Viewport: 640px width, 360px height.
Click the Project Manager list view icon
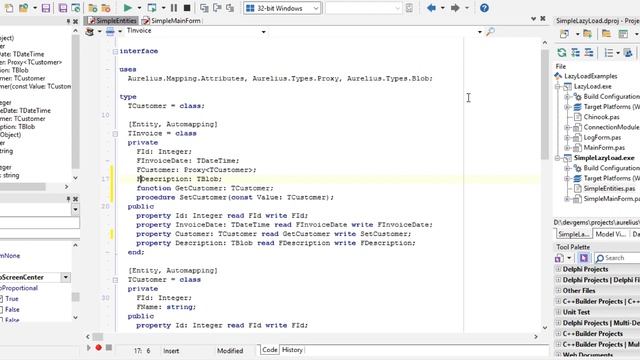(609, 53)
